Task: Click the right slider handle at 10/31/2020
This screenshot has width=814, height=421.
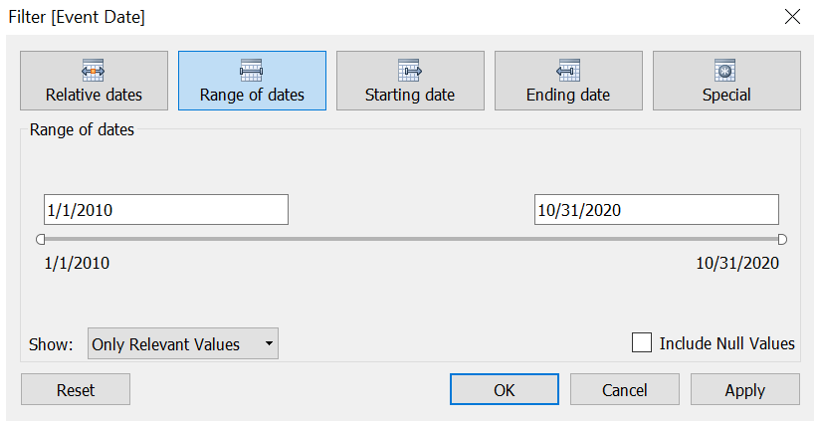Action: tap(781, 239)
